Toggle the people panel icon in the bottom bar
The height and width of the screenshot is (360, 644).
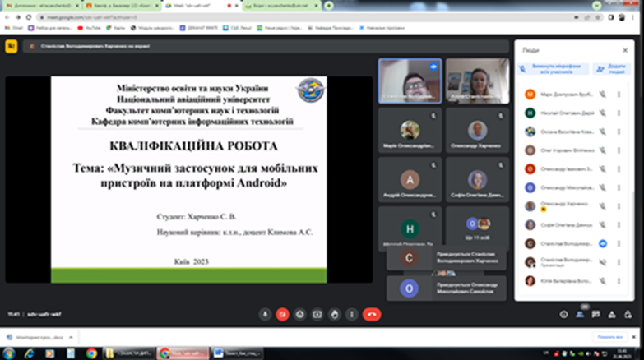[x=580, y=315]
